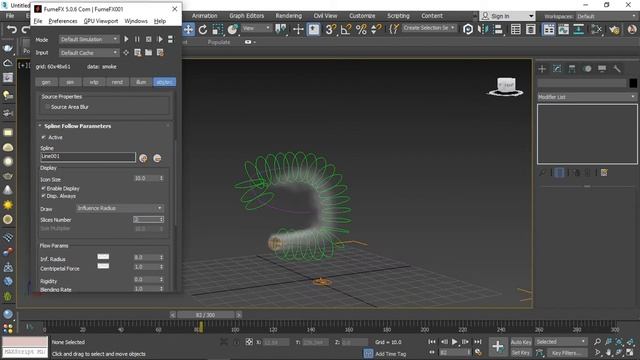Select the Rotate tool in main toolbar
Screen dimensions: 640x360
203,29
